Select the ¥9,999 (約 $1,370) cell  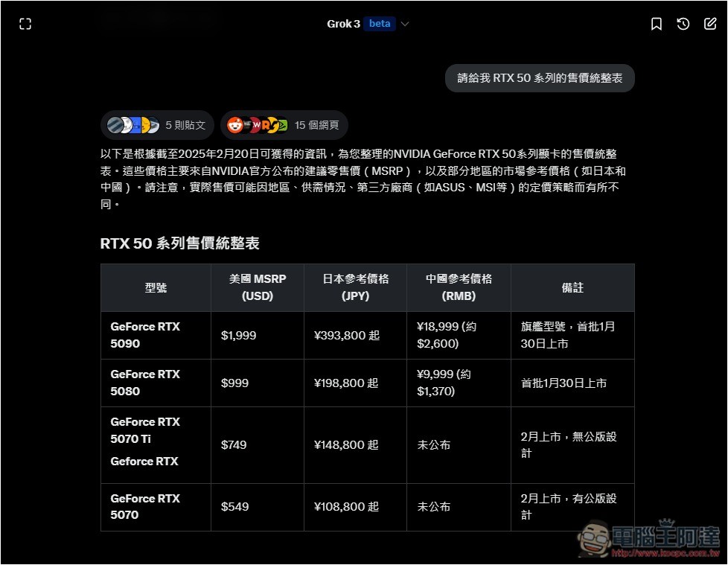(x=459, y=383)
